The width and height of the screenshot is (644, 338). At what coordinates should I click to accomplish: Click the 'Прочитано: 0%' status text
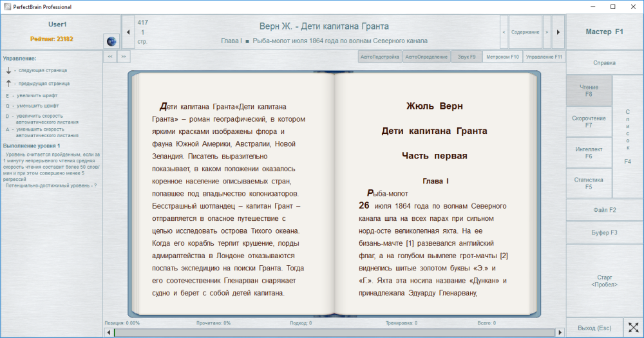213,323
